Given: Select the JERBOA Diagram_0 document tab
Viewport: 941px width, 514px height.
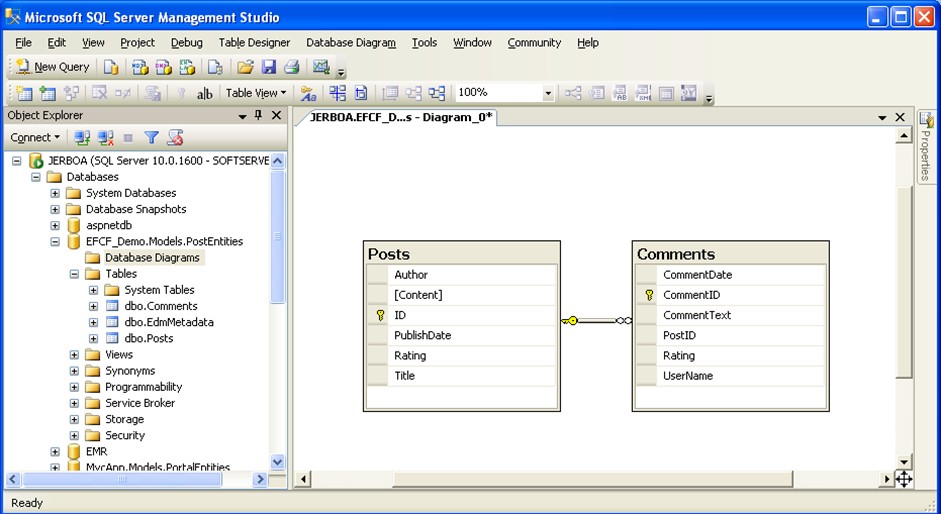Looking at the screenshot, I should pyautogui.click(x=400, y=117).
